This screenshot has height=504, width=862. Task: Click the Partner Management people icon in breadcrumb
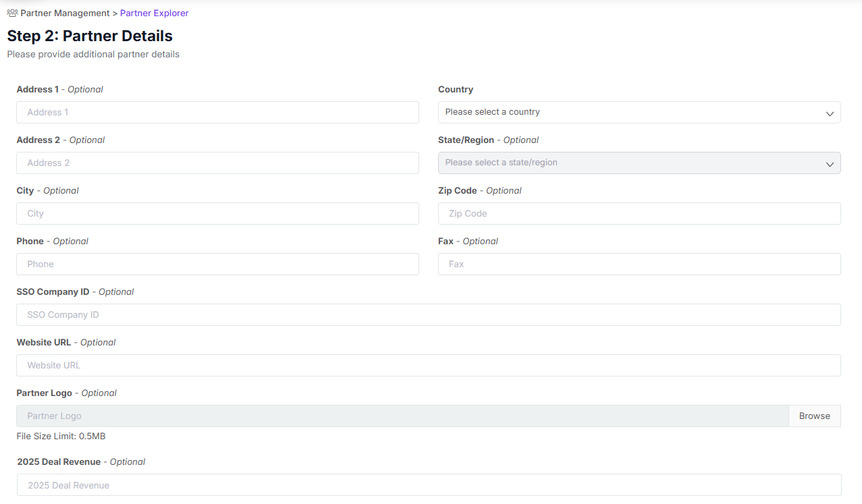point(11,12)
